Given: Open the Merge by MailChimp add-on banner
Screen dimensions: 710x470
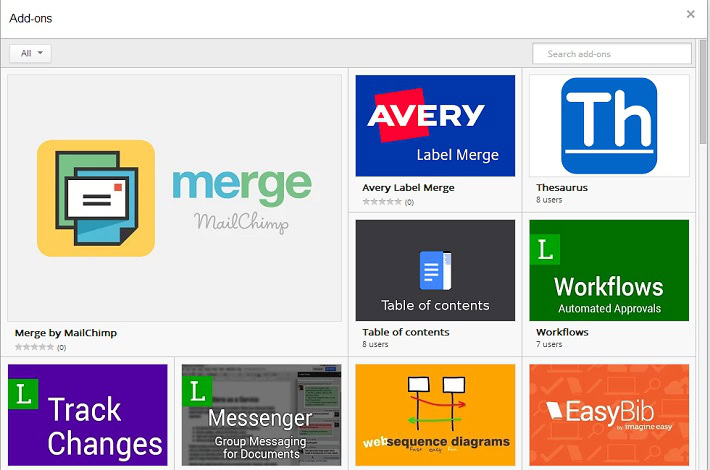Looking at the screenshot, I should click(174, 198).
